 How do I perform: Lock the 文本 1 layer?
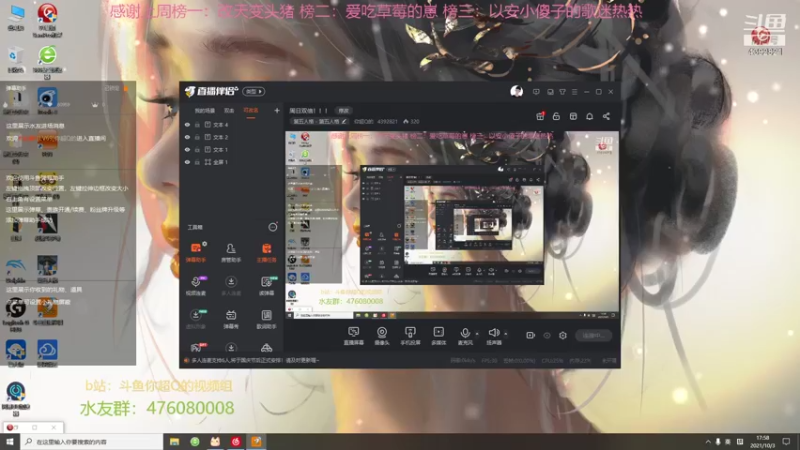tap(197, 149)
